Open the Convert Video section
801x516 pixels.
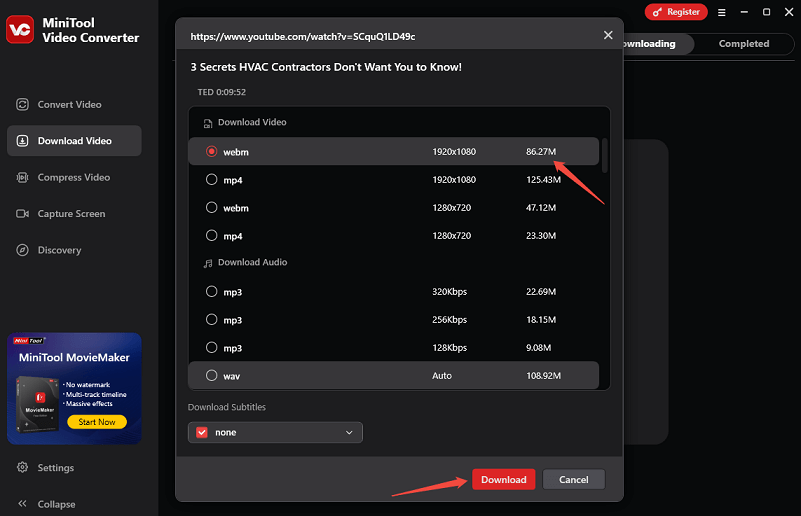[x=75, y=104]
